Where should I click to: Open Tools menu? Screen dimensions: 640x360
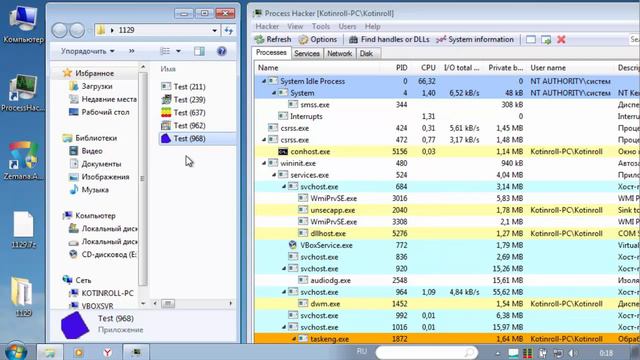(321, 27)
